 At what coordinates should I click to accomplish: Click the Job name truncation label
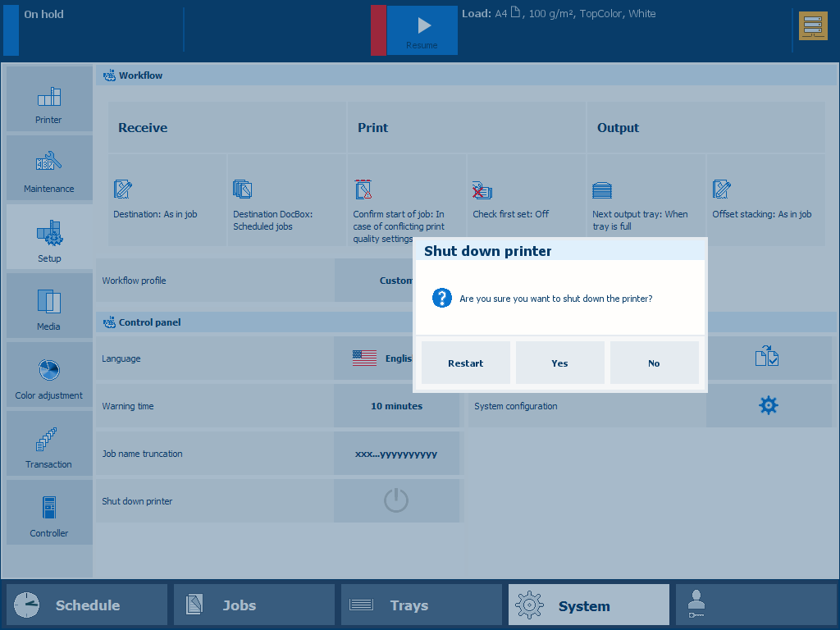coord(142,454)
